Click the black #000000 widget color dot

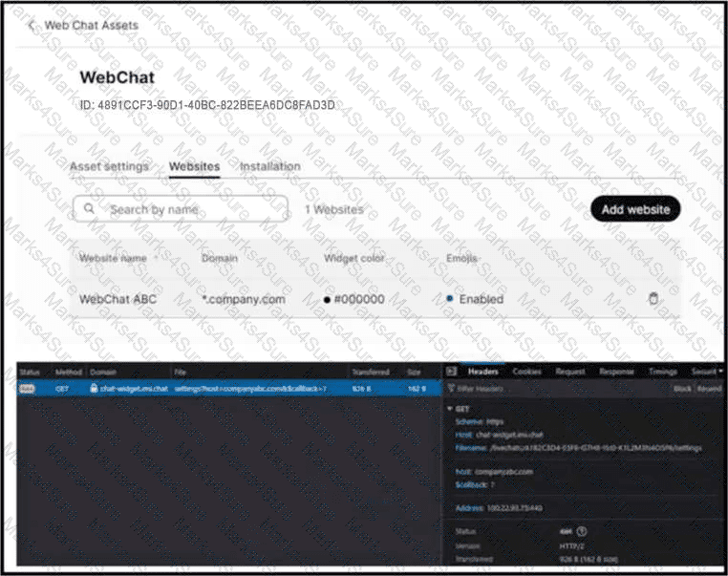[327, 300]
